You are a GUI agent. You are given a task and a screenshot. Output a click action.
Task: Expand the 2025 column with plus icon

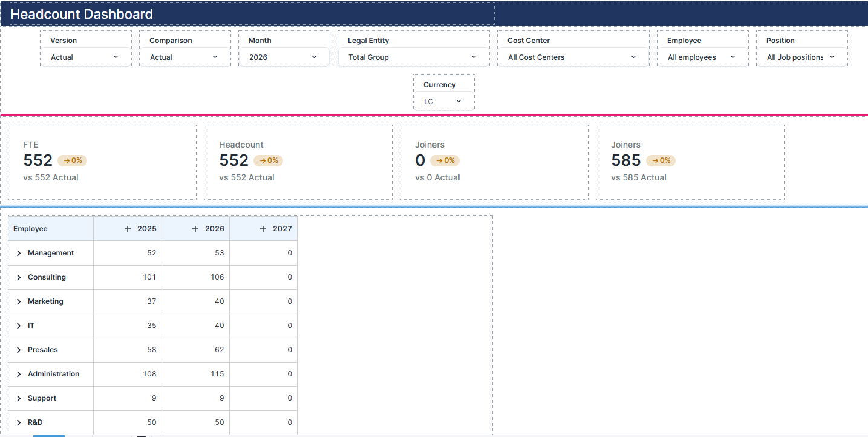[x=128, y=229]
